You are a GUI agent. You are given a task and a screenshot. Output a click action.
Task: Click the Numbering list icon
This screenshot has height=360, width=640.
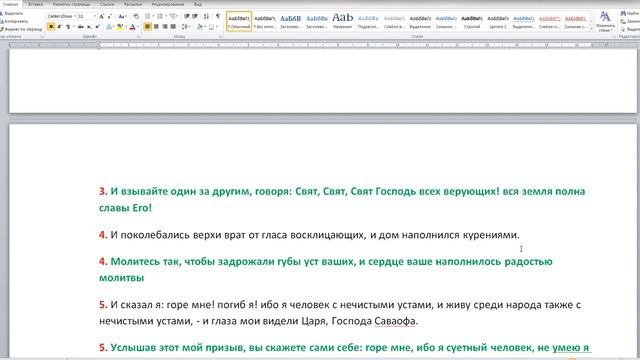(160, 16)
